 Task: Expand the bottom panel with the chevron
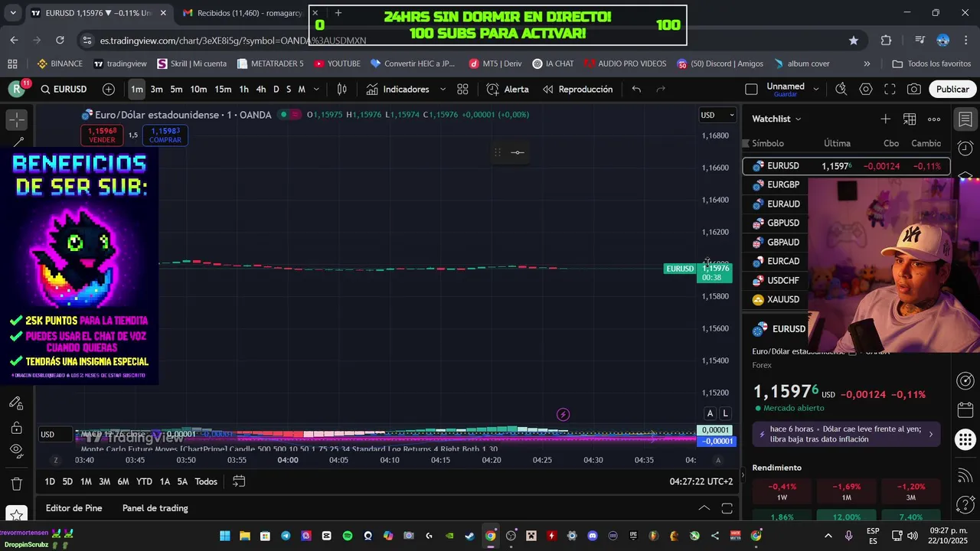point(704,508)
